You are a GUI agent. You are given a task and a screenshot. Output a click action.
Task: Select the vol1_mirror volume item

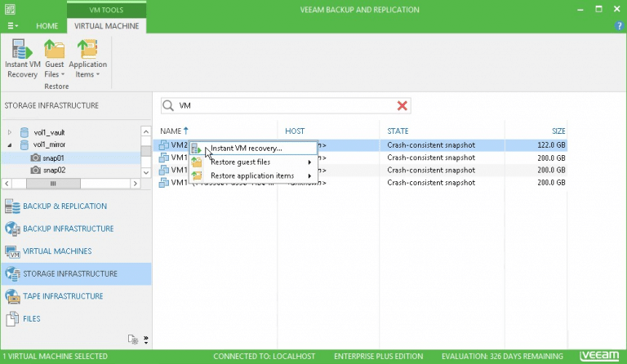[x=49, y=144]
